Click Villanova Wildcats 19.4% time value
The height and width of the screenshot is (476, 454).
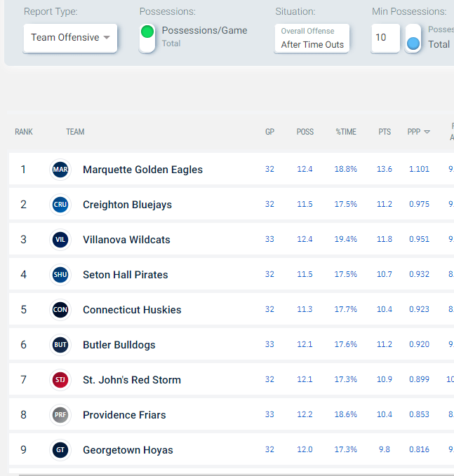pos(346,240)
